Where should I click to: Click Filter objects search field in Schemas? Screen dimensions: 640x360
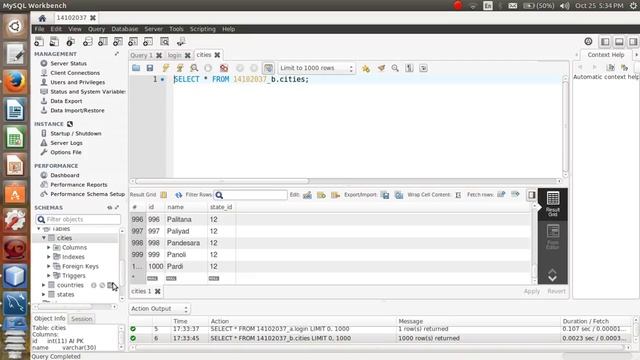78,220
